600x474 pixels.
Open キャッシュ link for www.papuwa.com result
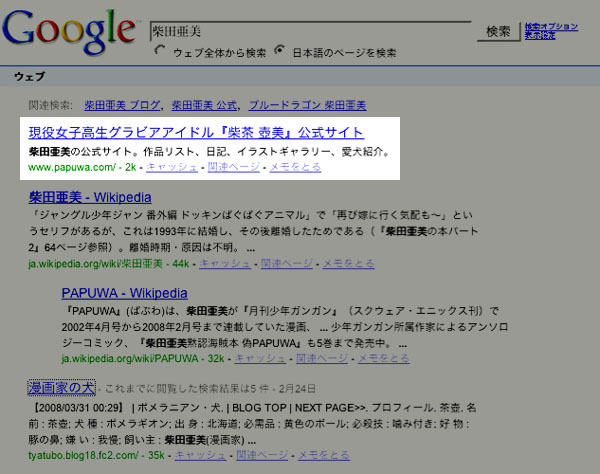coord(172,167)
